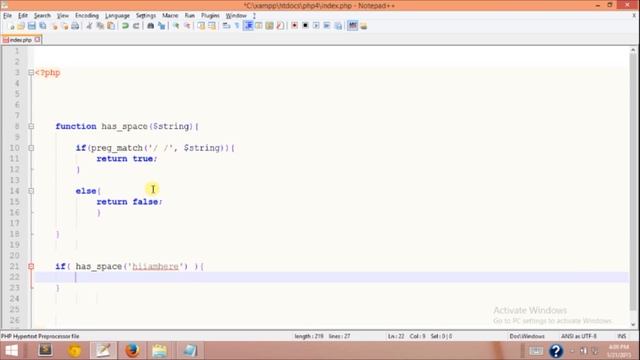Click the Copy toolbar icon
Screen dimensions: 640x360
click(x=100, y=26)
